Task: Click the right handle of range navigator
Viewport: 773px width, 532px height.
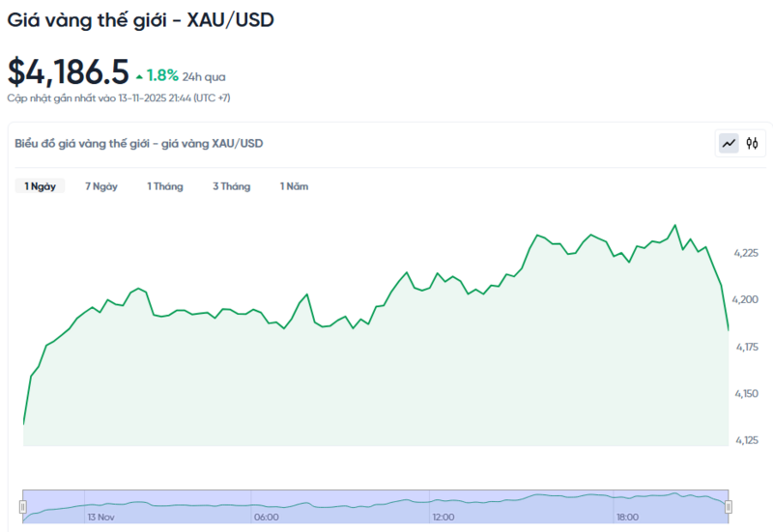Action: pos(728,507)
